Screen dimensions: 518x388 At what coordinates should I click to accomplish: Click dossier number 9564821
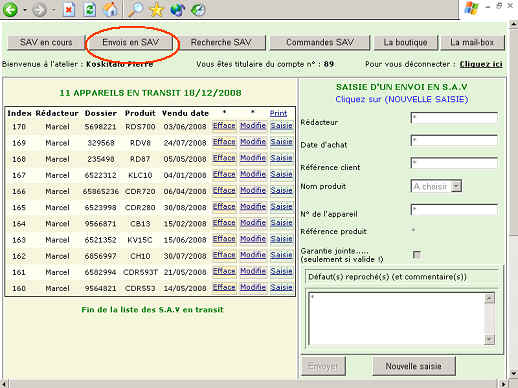[x=100, y=288]
